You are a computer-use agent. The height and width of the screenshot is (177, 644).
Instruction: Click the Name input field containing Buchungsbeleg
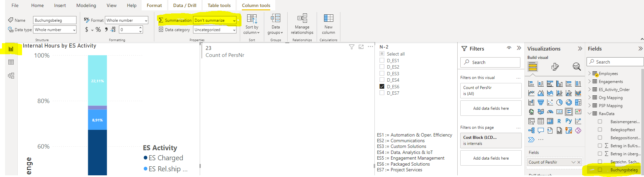click(x=55, y=20)
